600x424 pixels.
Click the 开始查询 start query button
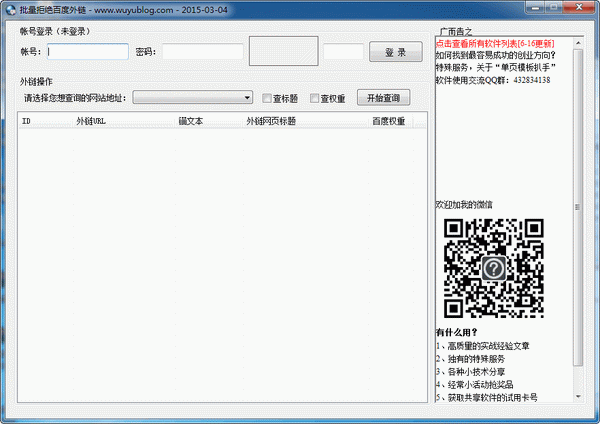(383, 98)
